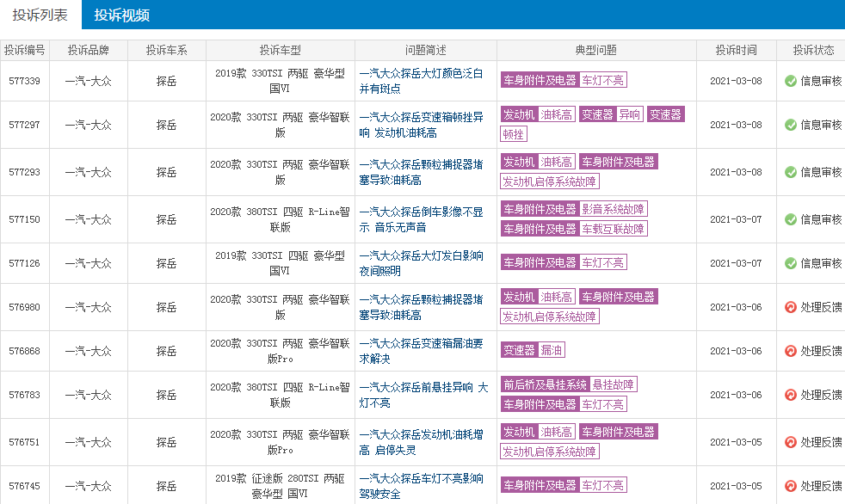Open complaint 一汽大众探岳倒车影像不显示 音乐无声音
The image size is (845, 504).
tap(421, 219)
